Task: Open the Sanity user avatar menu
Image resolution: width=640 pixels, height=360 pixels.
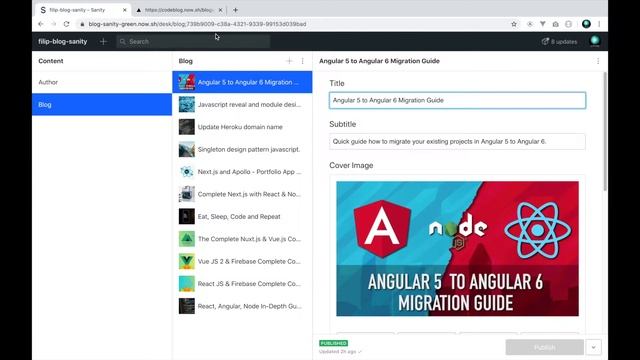Action: click(595, 41)
